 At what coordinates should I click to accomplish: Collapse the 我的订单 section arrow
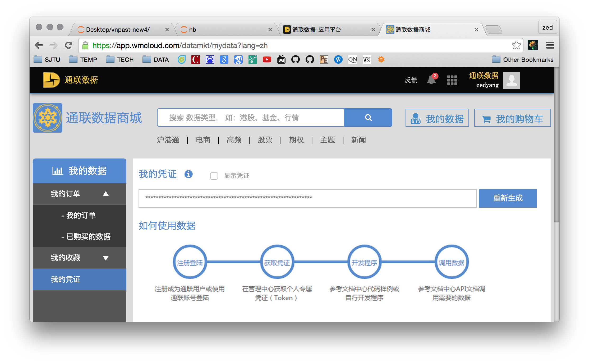click(x=106, y=194)
